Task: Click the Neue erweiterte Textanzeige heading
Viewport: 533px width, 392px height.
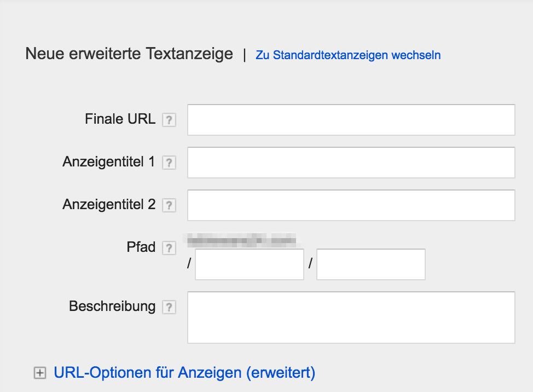Action: point(129,54)
